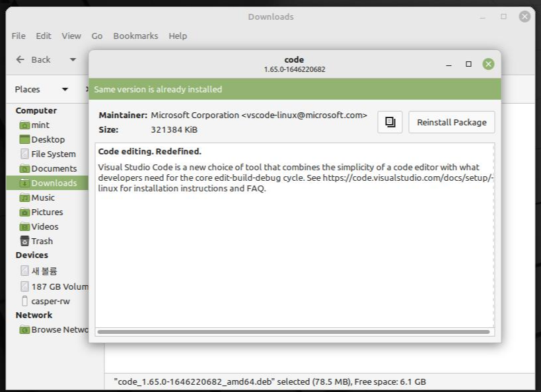Image resolution: width=541 pixels, height=392 pixels.
Task: Click the 321384 KiB size value
Action: pyautogui.click(x=174, y=129)
